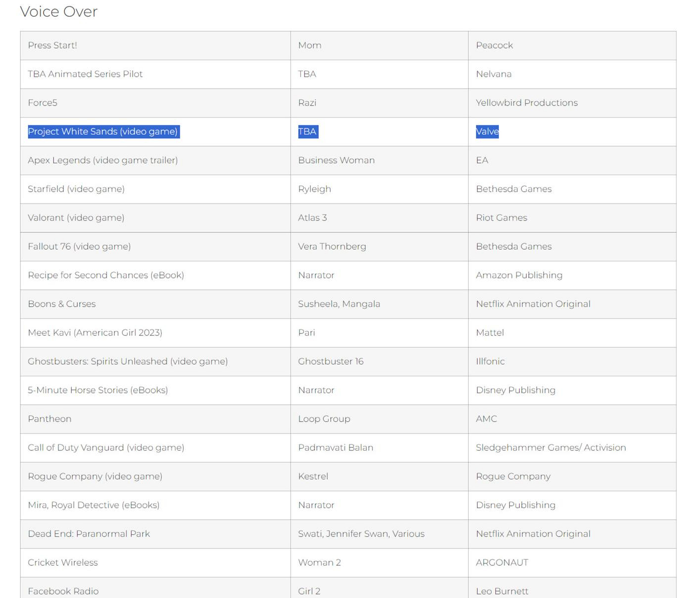Click Sledgehammer Games/ Activision cell
The image size is (700, 598).
tap(550, 447)
